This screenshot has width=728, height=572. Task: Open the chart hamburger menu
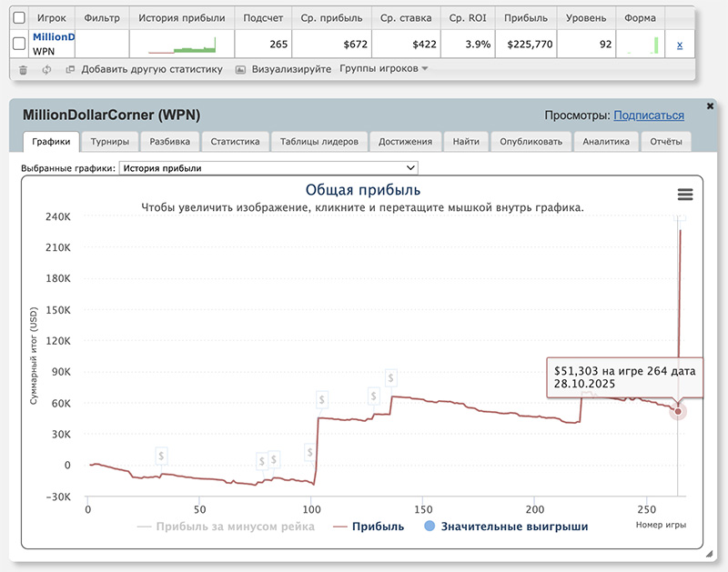pos(685,195)
